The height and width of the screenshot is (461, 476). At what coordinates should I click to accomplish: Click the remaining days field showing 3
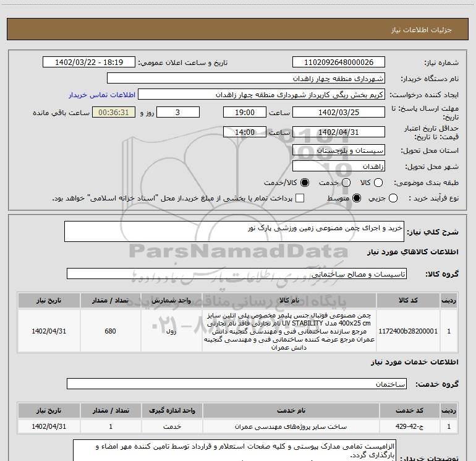(x=178, y=112)
